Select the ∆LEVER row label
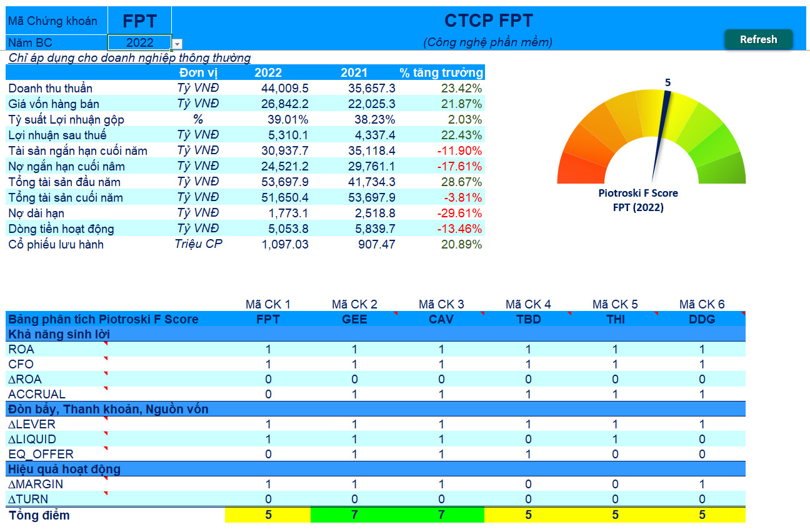810x532 pixels. pos(32,425)
